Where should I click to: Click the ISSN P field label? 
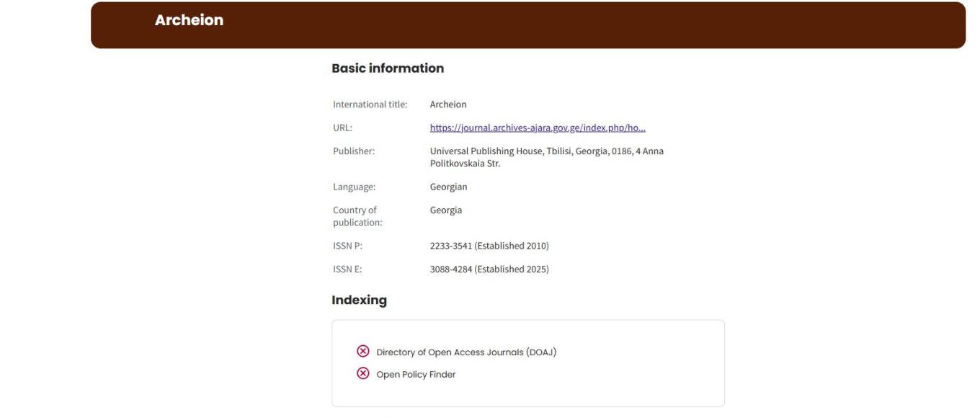pyautogui.click(x=347, y=246)
